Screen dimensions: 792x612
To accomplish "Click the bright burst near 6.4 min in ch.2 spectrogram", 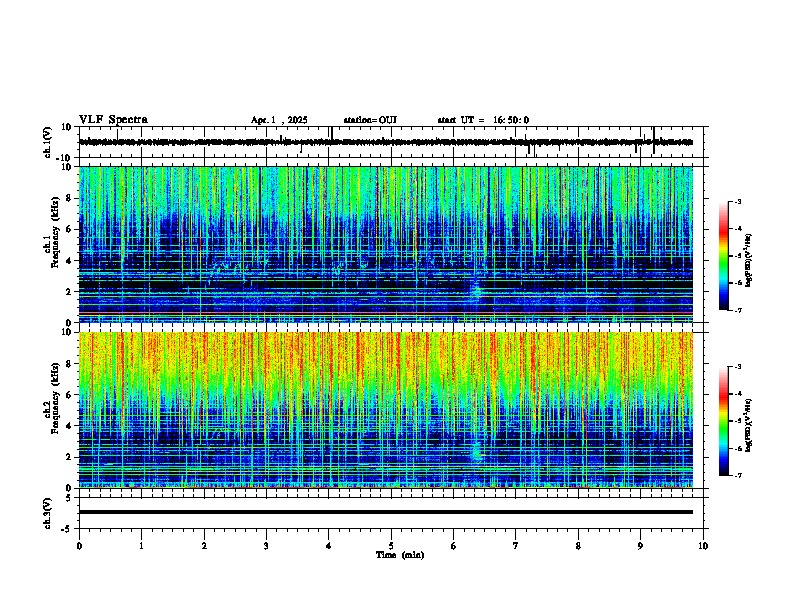I will [476, 451].
